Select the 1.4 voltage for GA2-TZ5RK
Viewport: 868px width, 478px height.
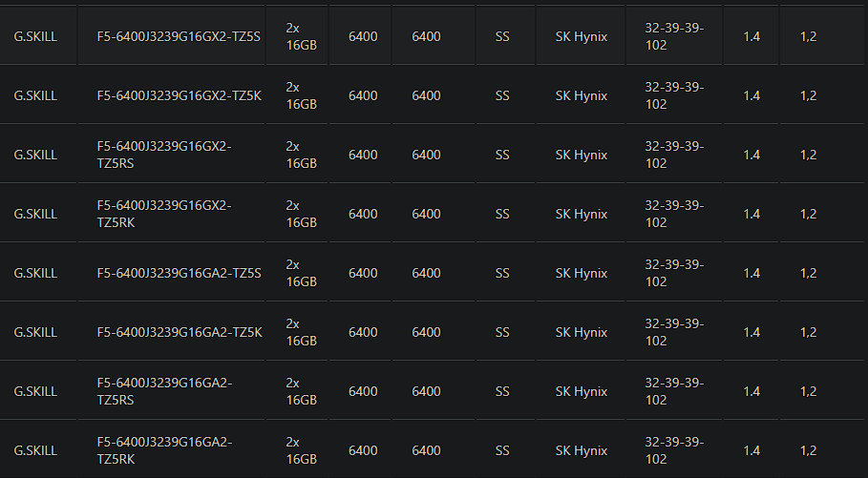click(751, 450)
